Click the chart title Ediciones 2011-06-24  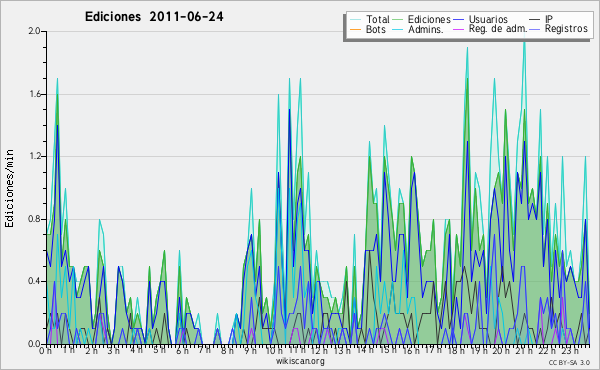pos(154,17)
